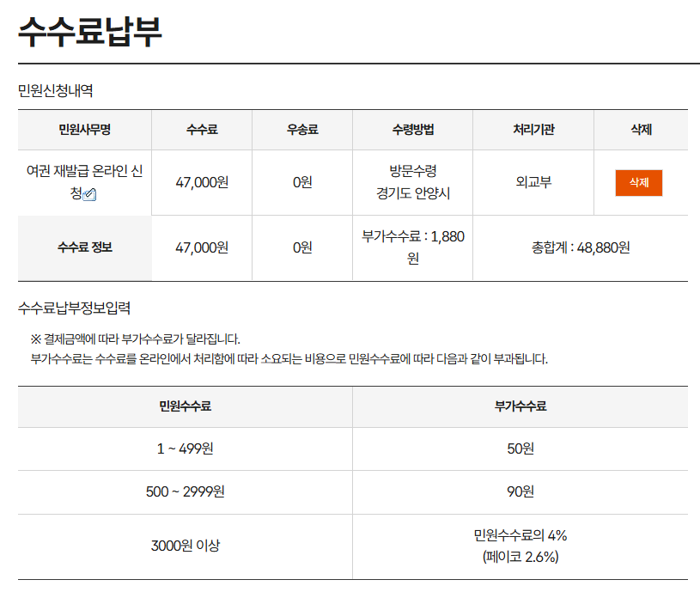Click the 처리기관 column header

(x=532, y=129)
